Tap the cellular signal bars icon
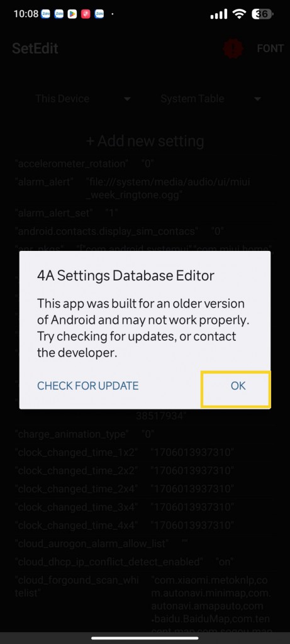The height and width of the screenshot is (644, 290). point(218,14)
